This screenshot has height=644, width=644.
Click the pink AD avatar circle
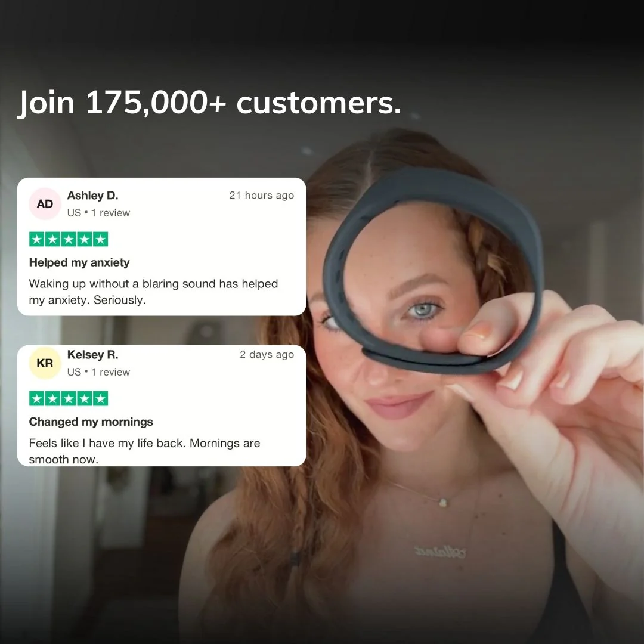(x=45, y=204)
